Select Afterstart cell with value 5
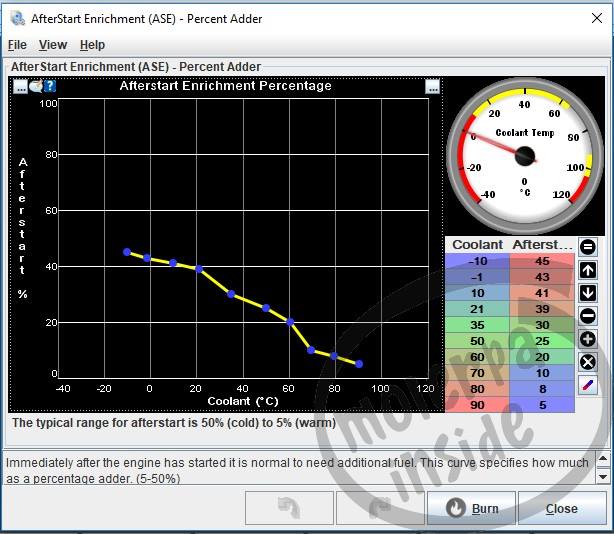614x534 pixels. click(542, 405)
